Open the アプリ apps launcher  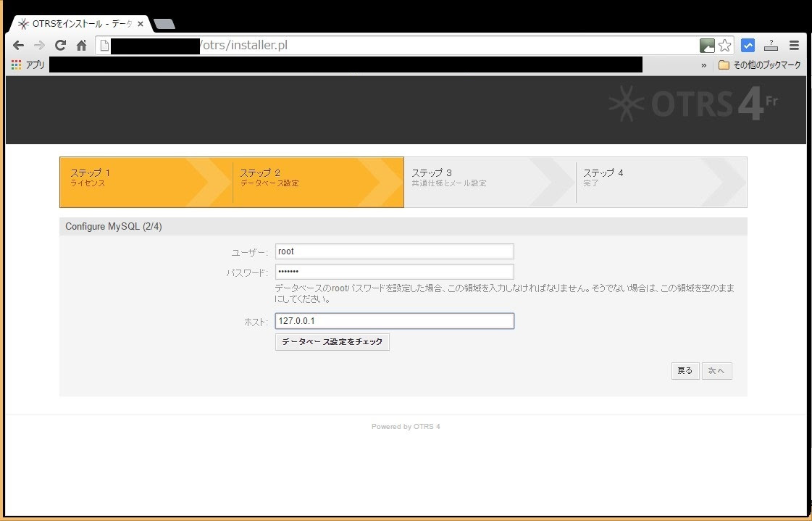click(x=26, y=64)
